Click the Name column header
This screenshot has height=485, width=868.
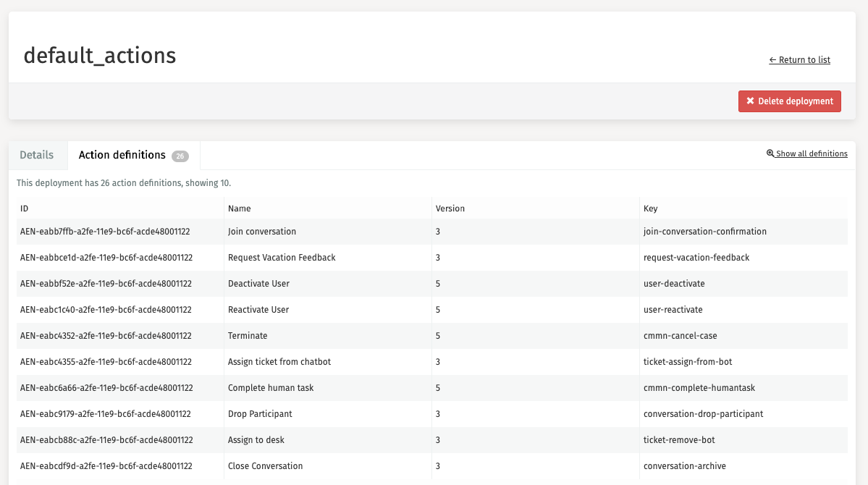[x=239, y=208]
